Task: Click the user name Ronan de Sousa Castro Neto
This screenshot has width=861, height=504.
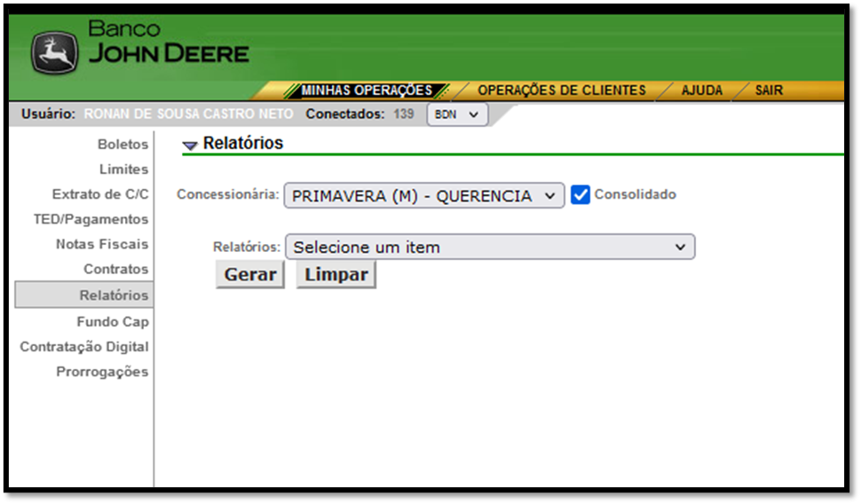Action: 188,114
